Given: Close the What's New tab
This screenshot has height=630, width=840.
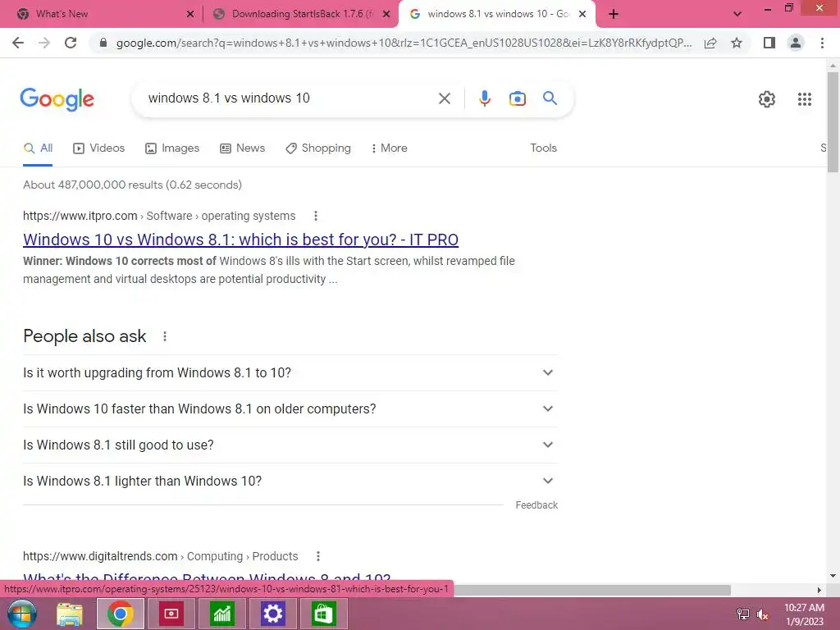Looking at the screenshot, I should point(189,14).
